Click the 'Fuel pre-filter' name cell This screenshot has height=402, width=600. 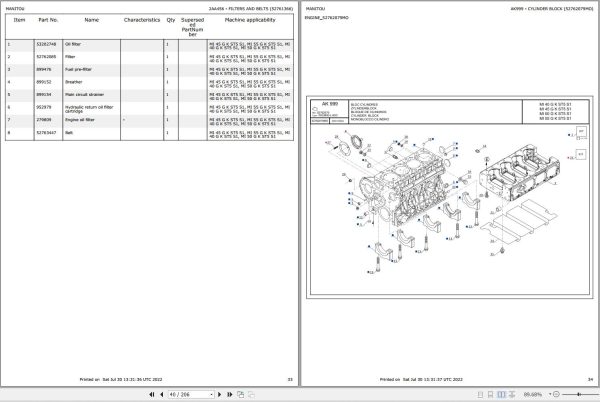tap(91, 70)
